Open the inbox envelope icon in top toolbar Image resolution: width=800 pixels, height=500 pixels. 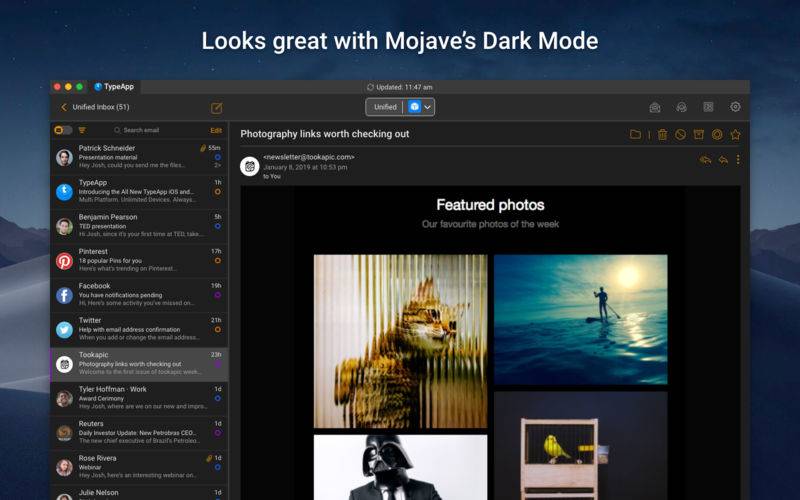click(x=655, y=107)
